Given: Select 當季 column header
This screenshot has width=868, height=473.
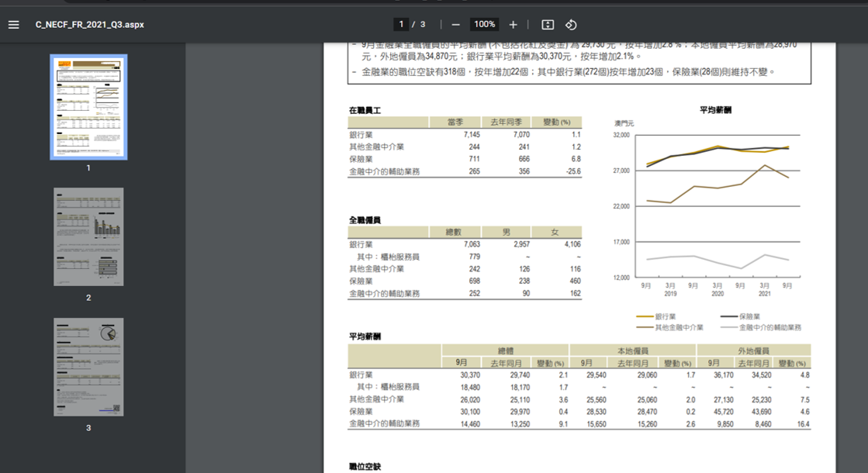Looking at the screenshot, I should 455,123.
